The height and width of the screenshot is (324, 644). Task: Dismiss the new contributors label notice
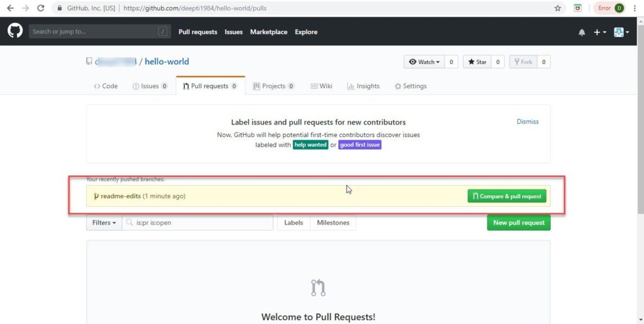point(528,121)
